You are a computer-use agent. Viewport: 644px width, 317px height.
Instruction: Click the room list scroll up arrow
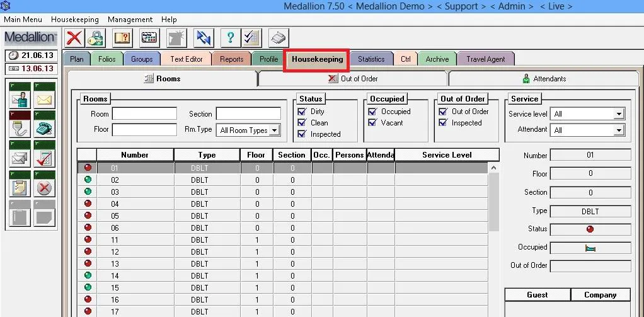[x=493, y=168]
